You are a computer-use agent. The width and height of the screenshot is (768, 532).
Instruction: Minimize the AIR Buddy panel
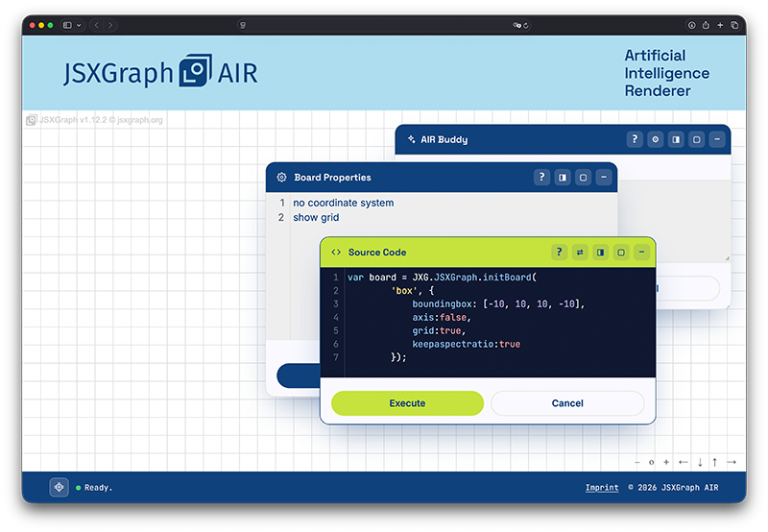717,139
